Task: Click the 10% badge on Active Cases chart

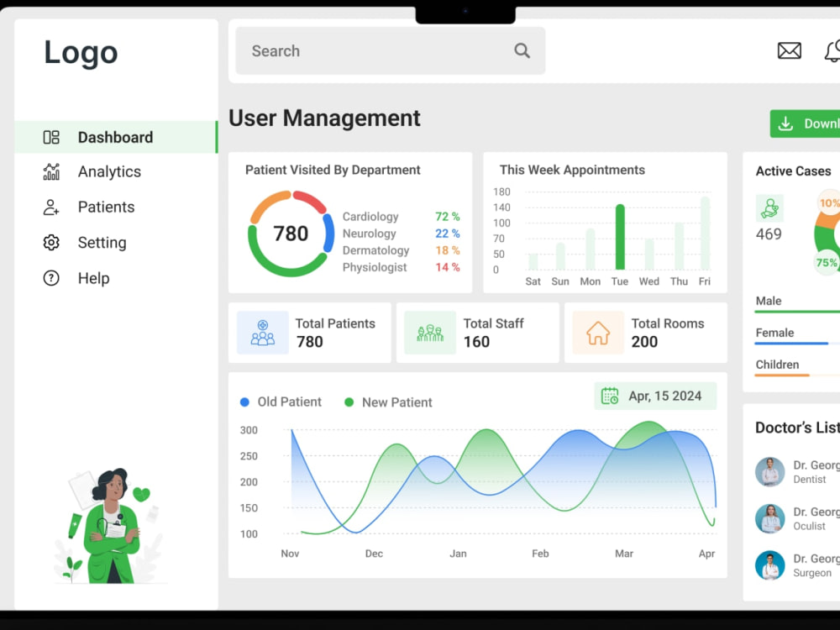Action: (x=829, y=203)
